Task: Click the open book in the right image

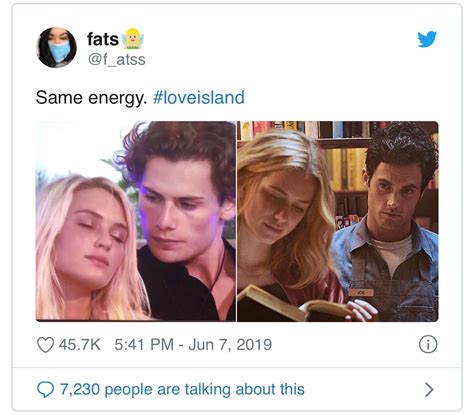Action: pyautogui.click(x=293, y=305)
